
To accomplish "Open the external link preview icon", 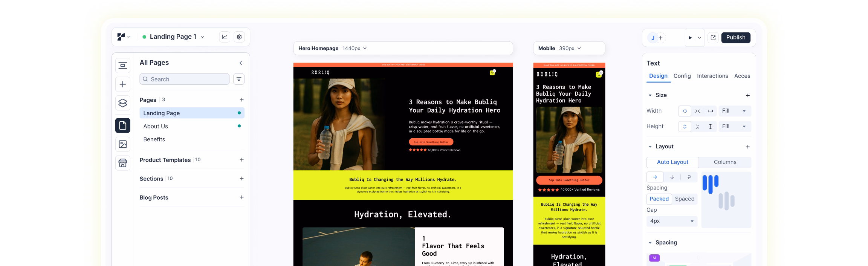I will (713, 38).
